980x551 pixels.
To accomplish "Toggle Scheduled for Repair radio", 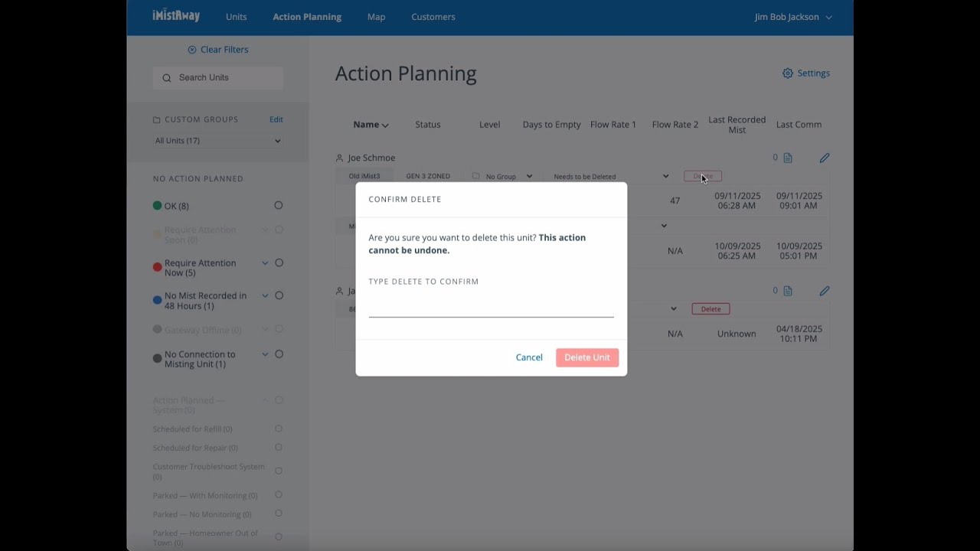I will coord(279,447).
